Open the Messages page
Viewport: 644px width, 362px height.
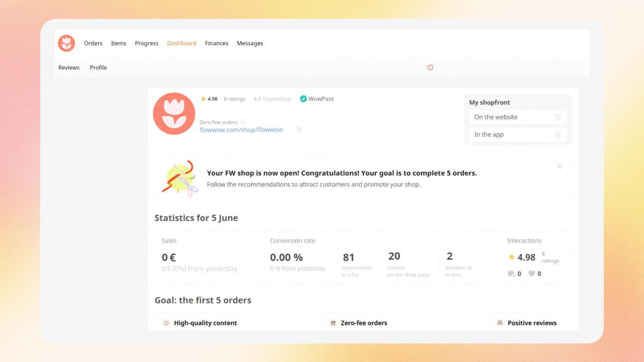click(250, 43)
